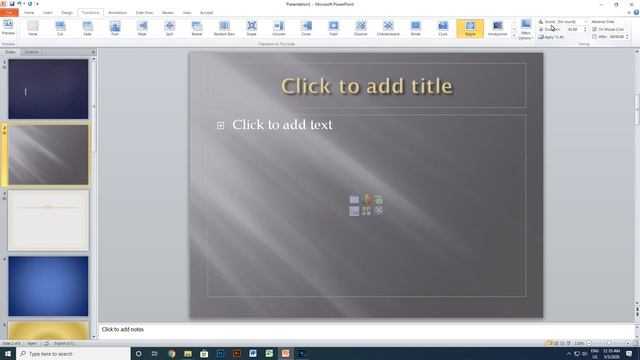Click the Duration value field
This screenshot has width=640, height=360.
click(x=574, y=29)
